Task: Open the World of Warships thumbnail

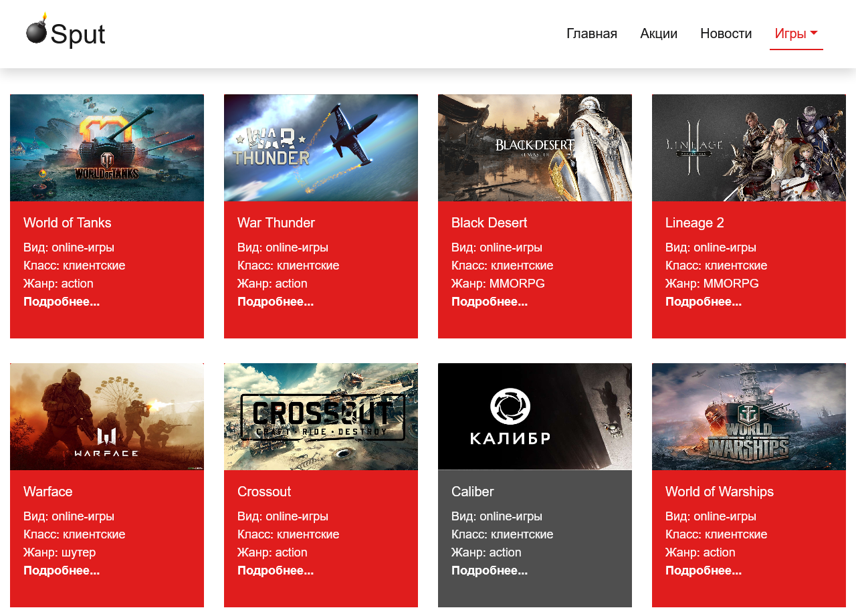Action: pos(749,417)
